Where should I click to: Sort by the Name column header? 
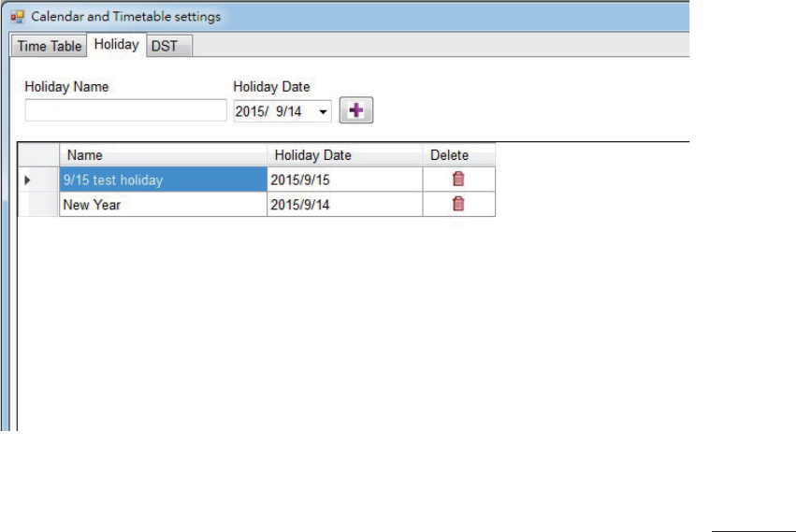163,155
